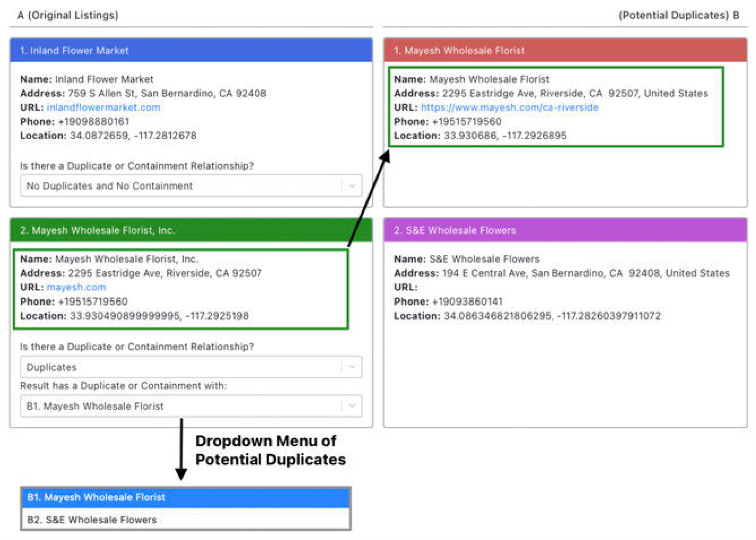
Task: Open the 'No Duplicates and No Containment' dropdown
Action: [x=191, y=185]
